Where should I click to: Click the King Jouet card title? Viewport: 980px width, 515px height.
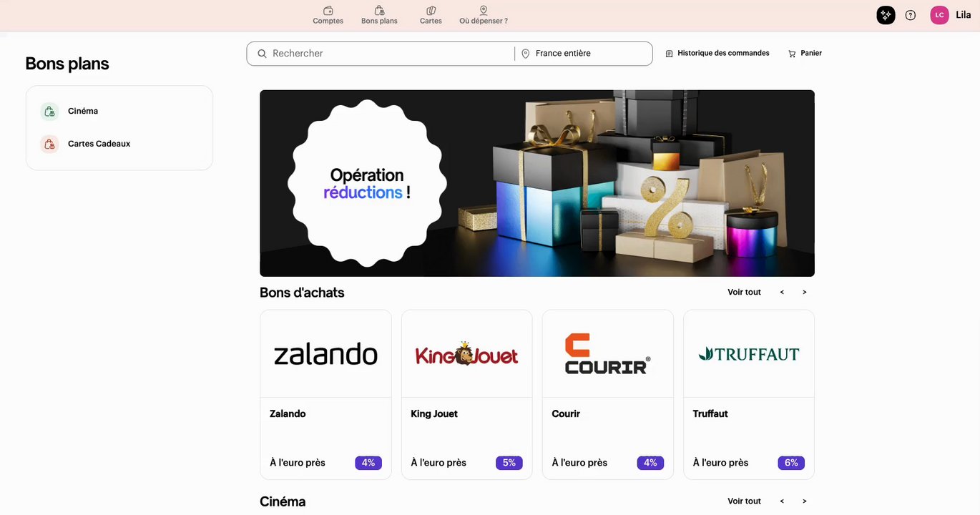(x=434, y=413)
